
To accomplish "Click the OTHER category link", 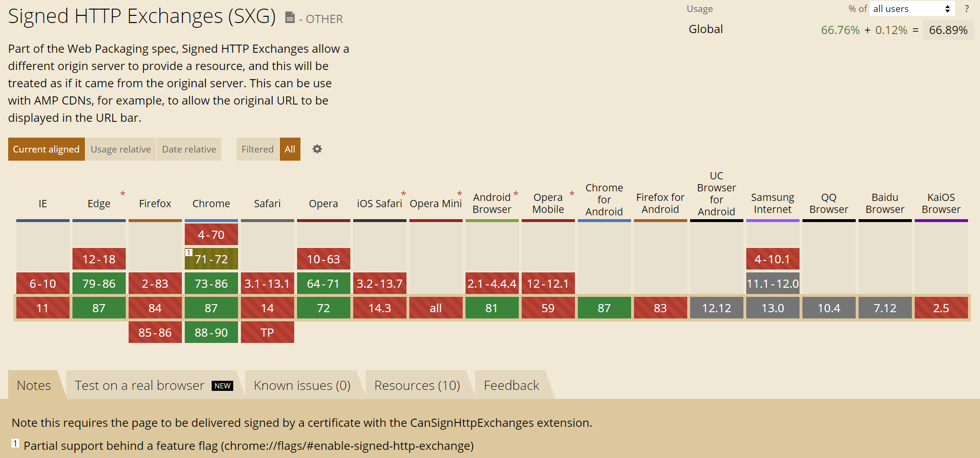I will click(324, 19).
